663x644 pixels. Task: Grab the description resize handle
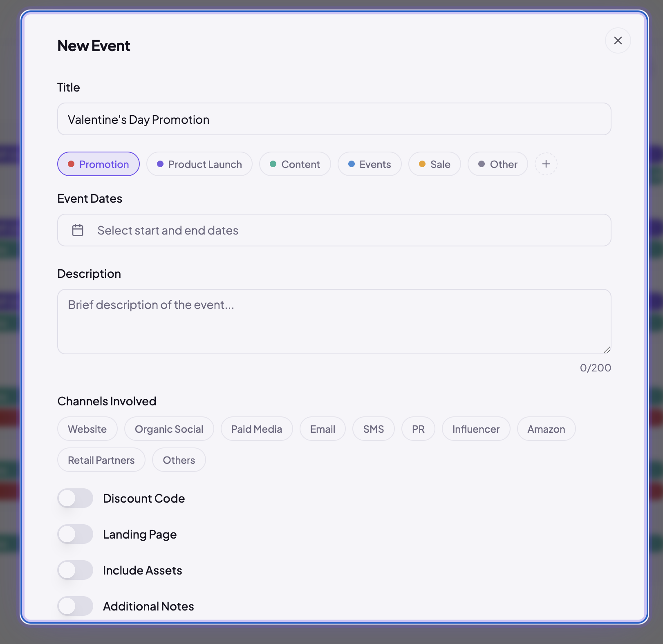click(x=607, y=350)
